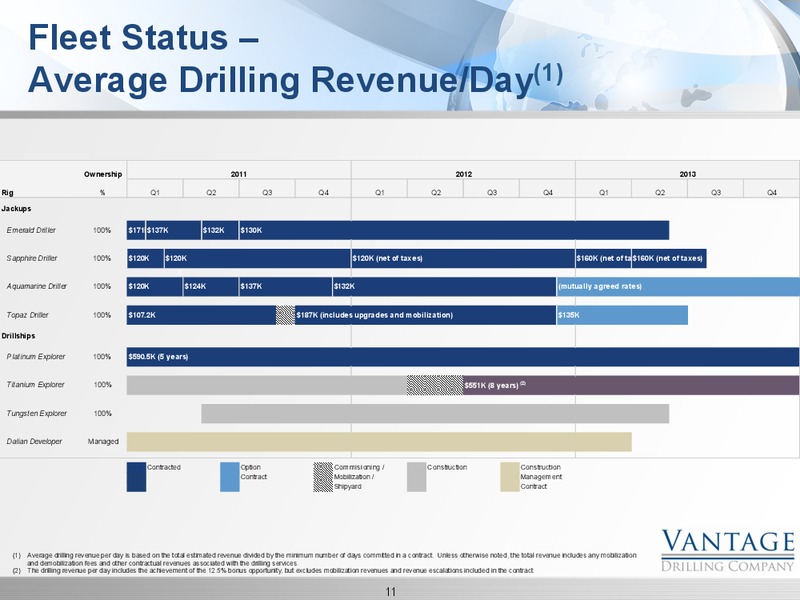This screenshot has width=800, height=600.
Task: Click the $132K bar for Aquamarine Driller
Action: point(444,286)
